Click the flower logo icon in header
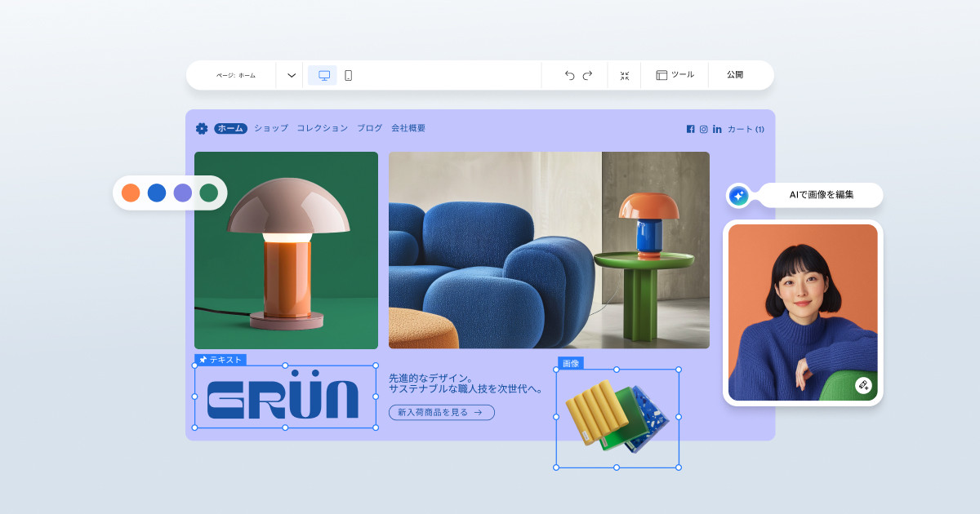This screenshot has height=514, width=980. click(x=202, y=128)
